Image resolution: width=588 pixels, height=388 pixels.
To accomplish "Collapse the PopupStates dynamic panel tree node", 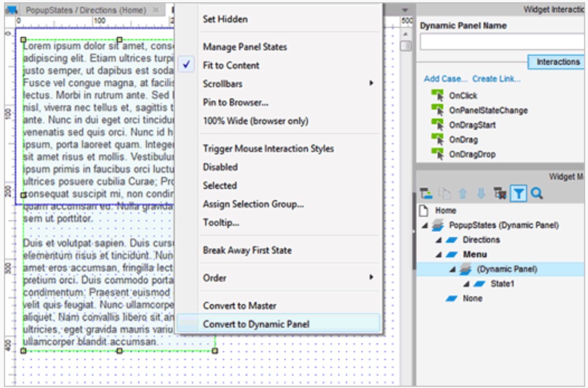I will [x=426, y=225].
